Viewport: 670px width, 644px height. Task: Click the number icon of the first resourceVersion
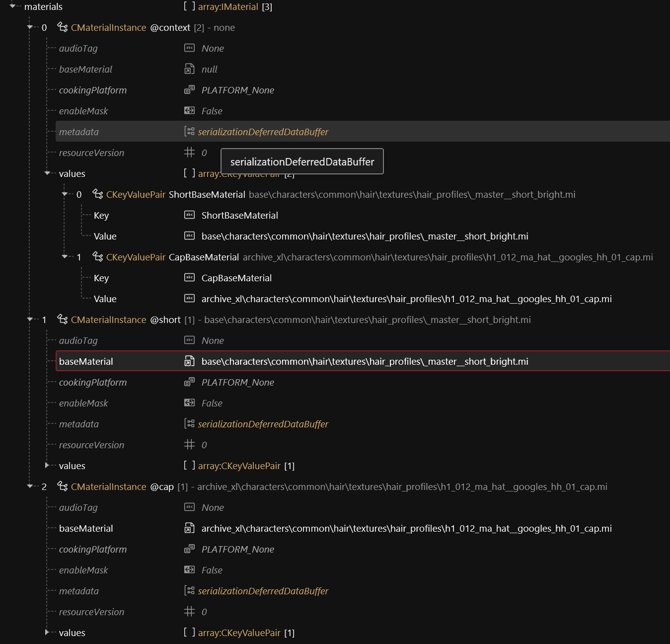(x=189, y=153)
